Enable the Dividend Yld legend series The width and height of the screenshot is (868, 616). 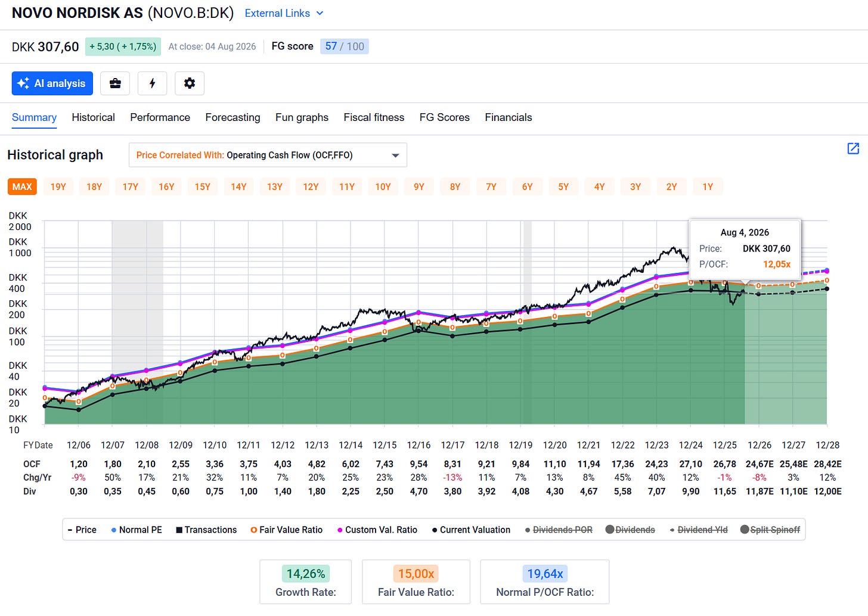(699, 530)
